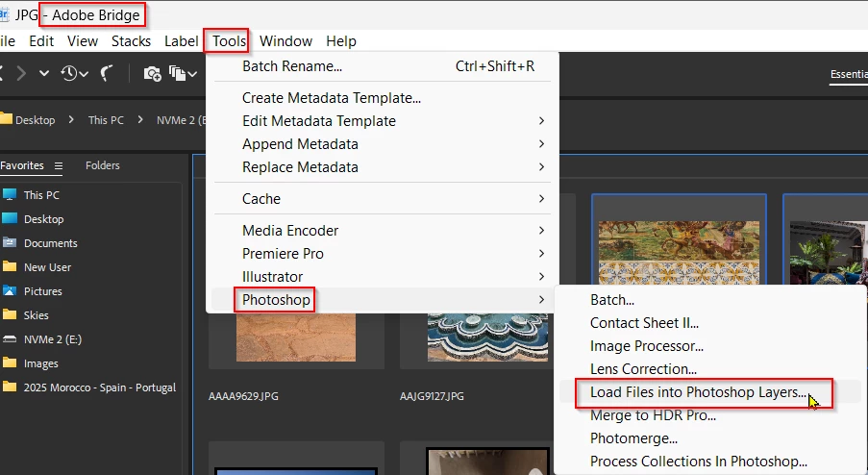Expand the Cache submenu
Screen dimensions: 868x475
pos(541,199)
